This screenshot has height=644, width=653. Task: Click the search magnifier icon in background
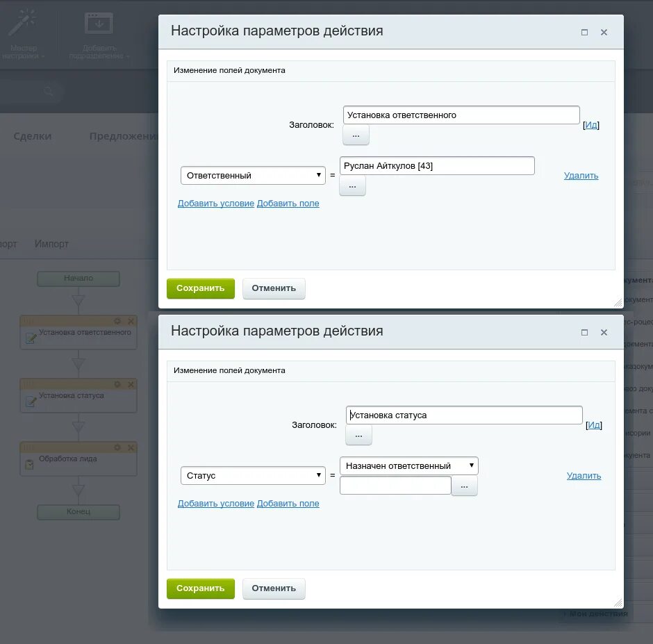tap(49, 91)
